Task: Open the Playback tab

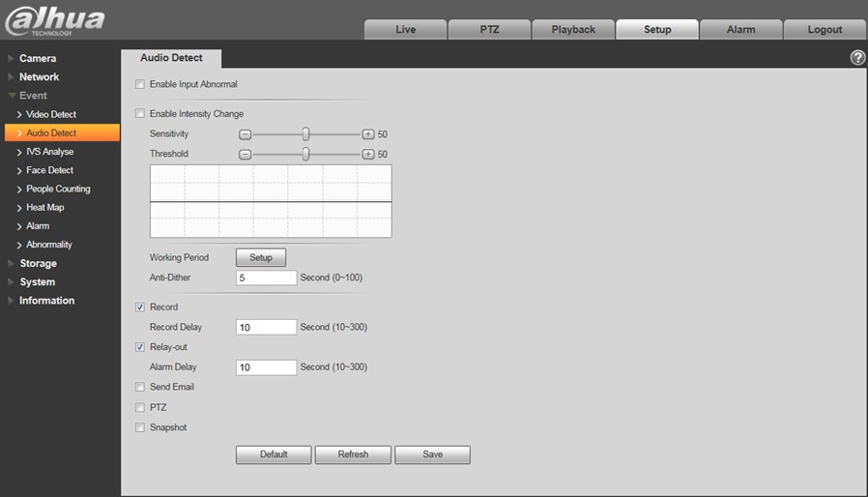Action: [x=573, y=29]
